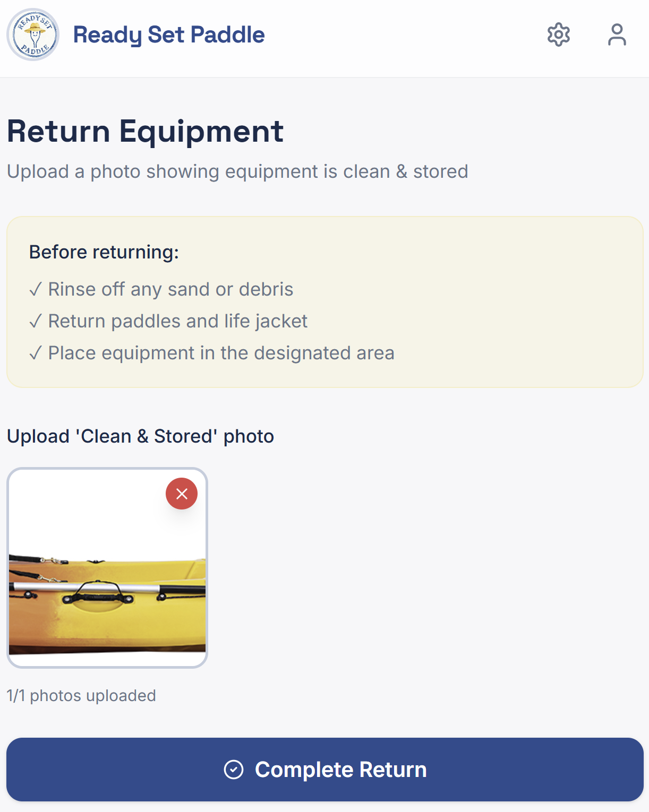The width and height of the screenshot is (649, 812).
Task: Toggle the 'Place equipment in the designated area' item
Action: [221, 352]
